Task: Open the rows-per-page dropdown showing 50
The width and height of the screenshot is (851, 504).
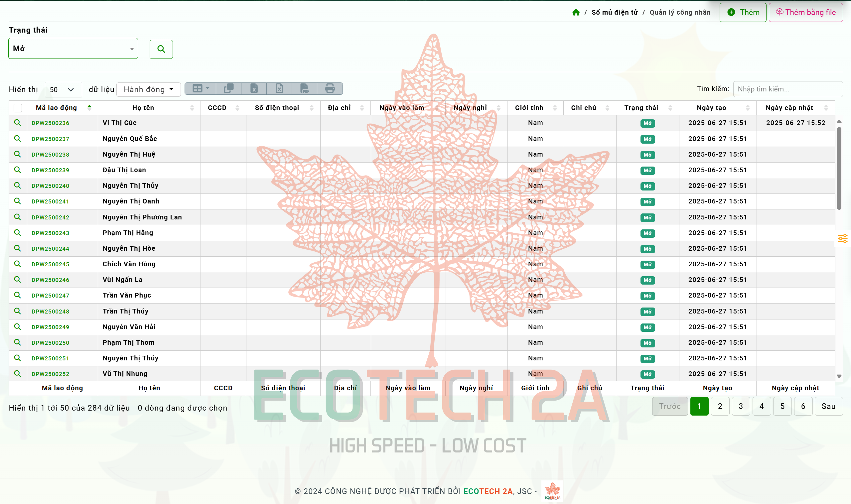Action: (63, 90)
